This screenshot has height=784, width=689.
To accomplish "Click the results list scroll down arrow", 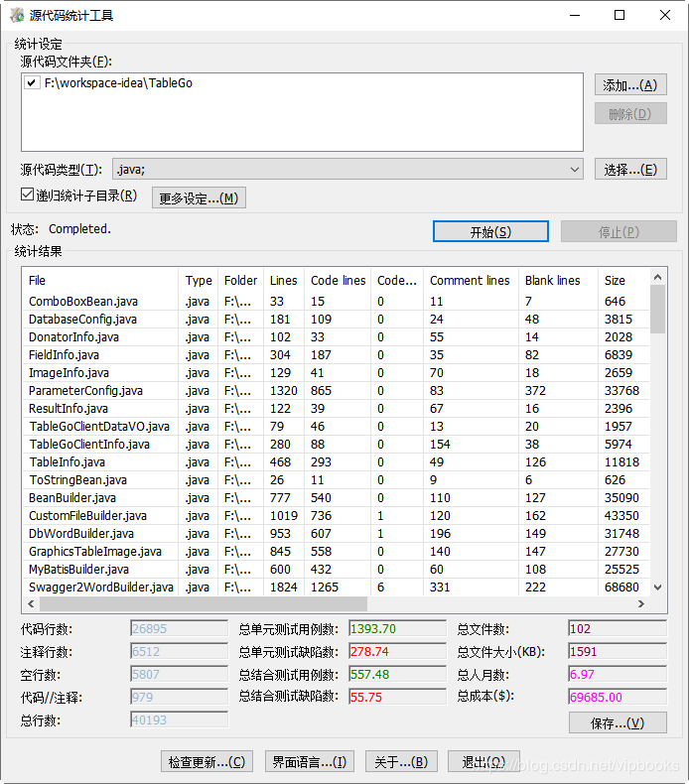I will pos(658,588).
